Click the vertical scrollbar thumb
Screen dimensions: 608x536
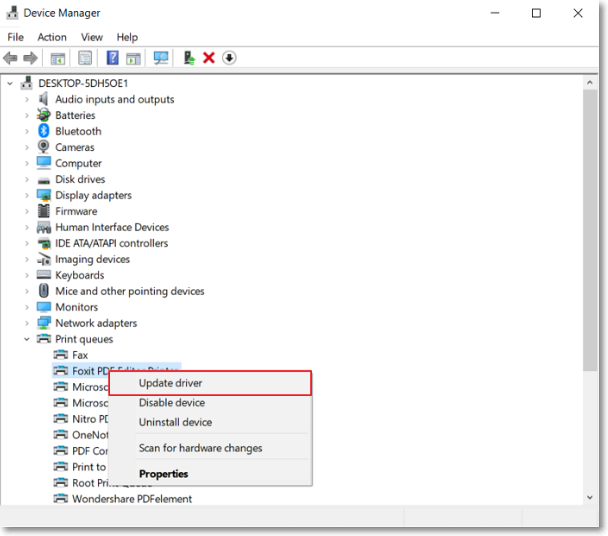[590, 230]
